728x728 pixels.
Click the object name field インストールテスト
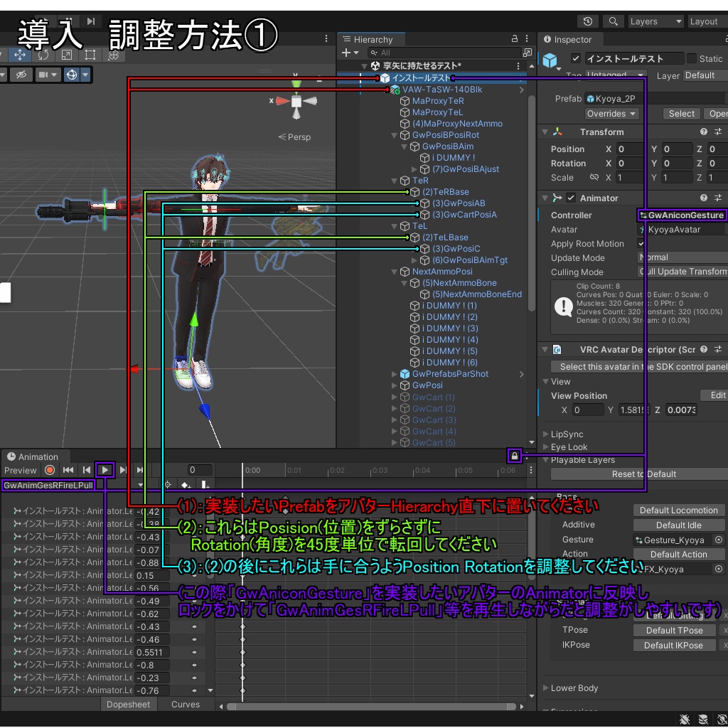click(x=634, y=58)
